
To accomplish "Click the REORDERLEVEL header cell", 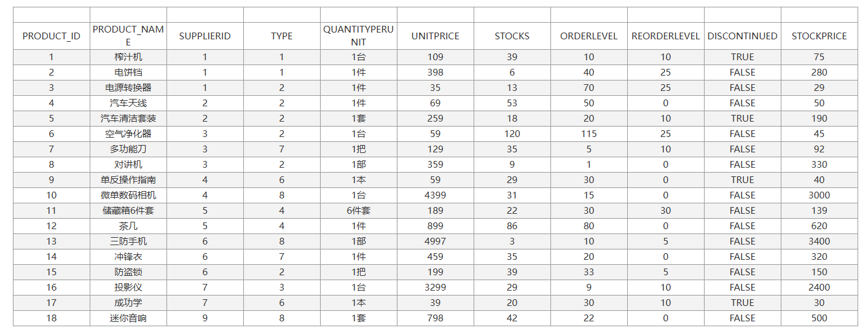I will point(666,36).
